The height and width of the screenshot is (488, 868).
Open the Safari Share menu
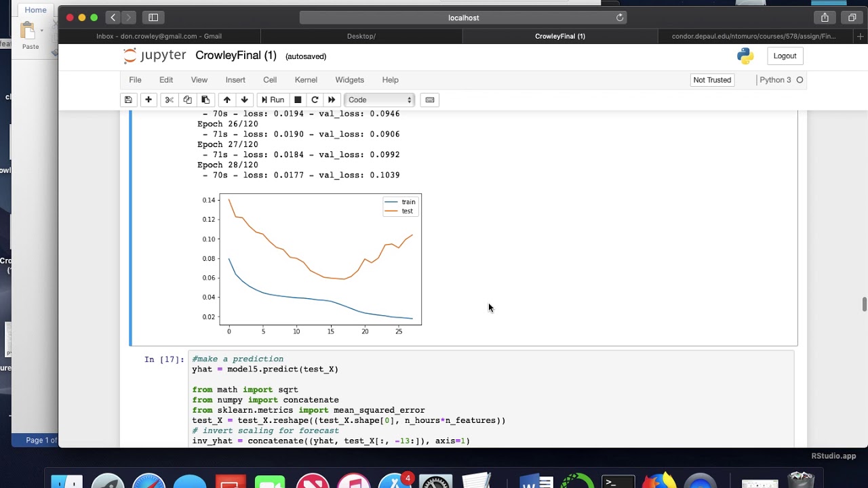825,18
